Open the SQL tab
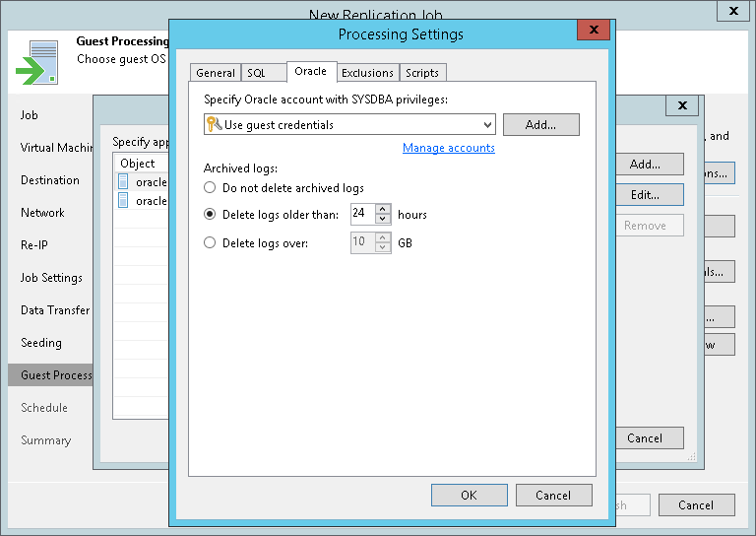Image resolution: width=756 pixels, height=536 pixels. [x=264, y=73]
